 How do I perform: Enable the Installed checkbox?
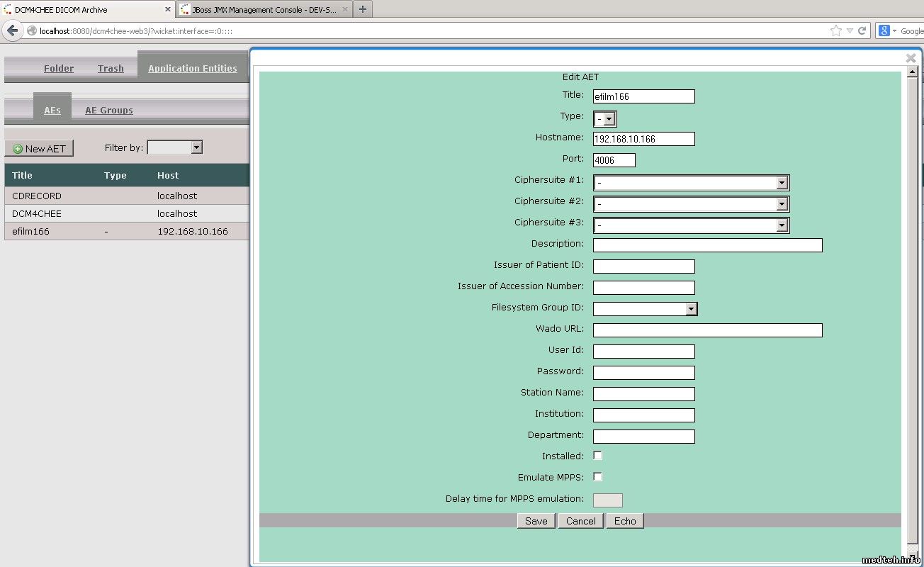597,456
